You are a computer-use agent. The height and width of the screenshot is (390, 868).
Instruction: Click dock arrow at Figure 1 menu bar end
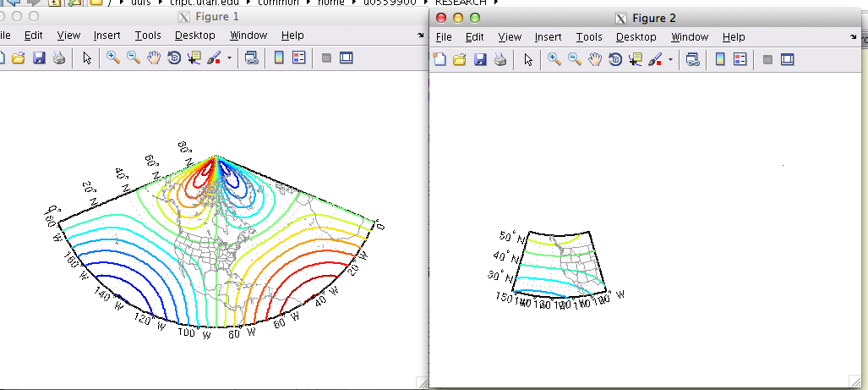pos(421,36)
